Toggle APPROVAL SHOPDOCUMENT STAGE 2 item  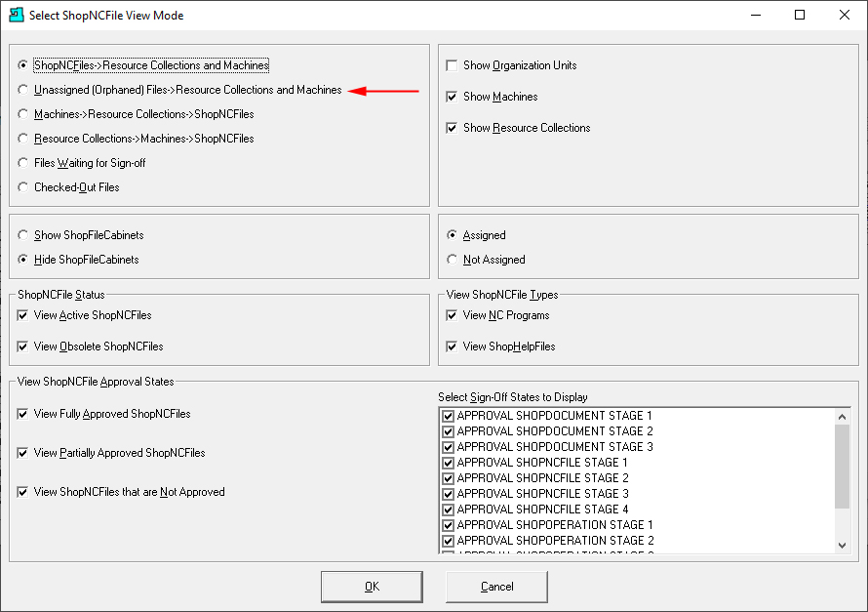(x=449, y=431)
